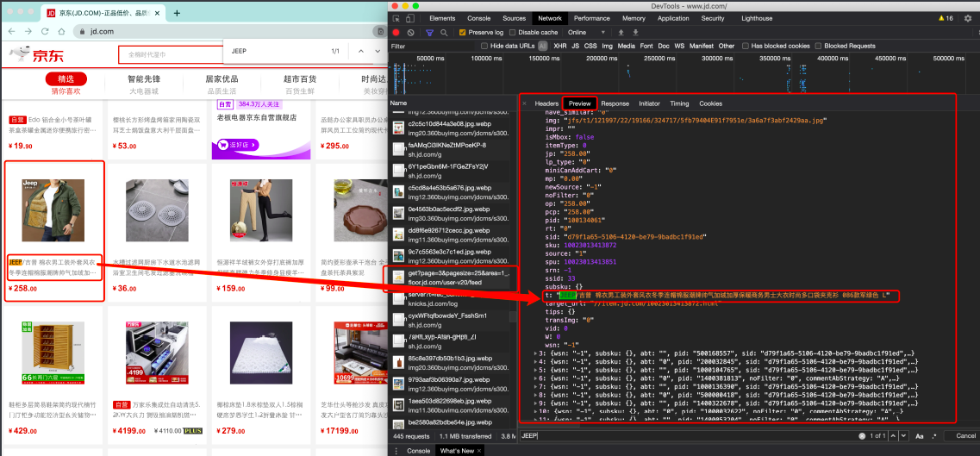
Task: Filter network requests by XHR
Action: point(560,47)
